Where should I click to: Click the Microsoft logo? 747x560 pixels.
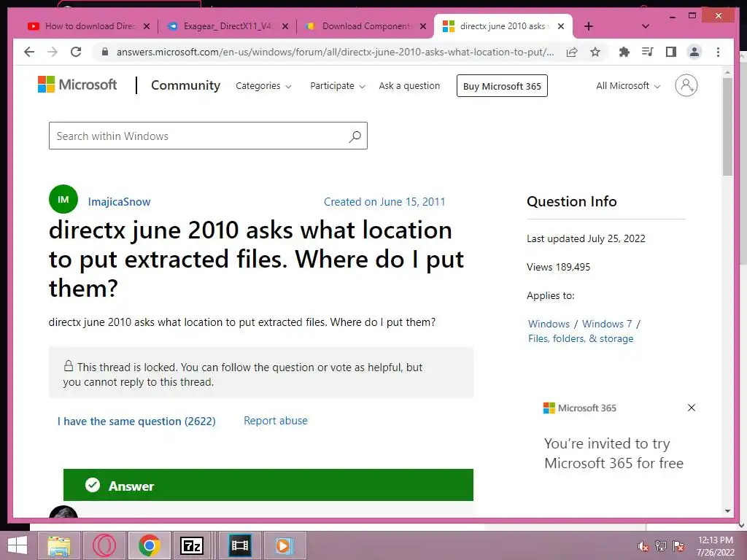77,85
